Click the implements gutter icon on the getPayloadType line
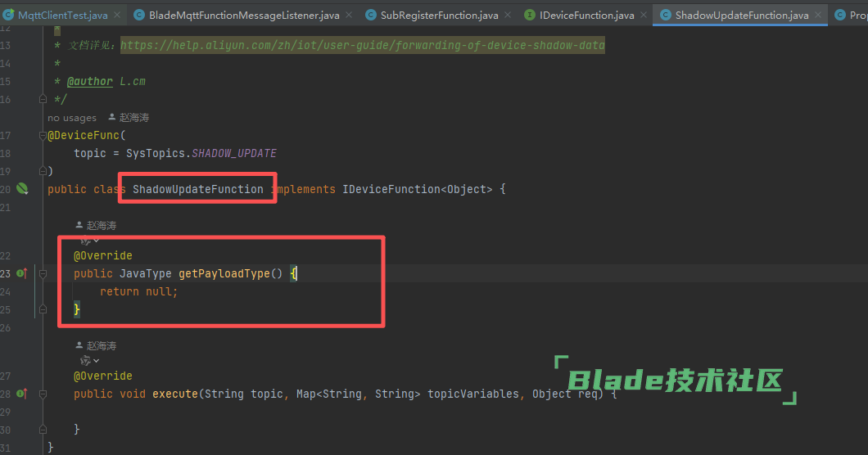Viewport: 868px width, 455px height. click(22, 273)
